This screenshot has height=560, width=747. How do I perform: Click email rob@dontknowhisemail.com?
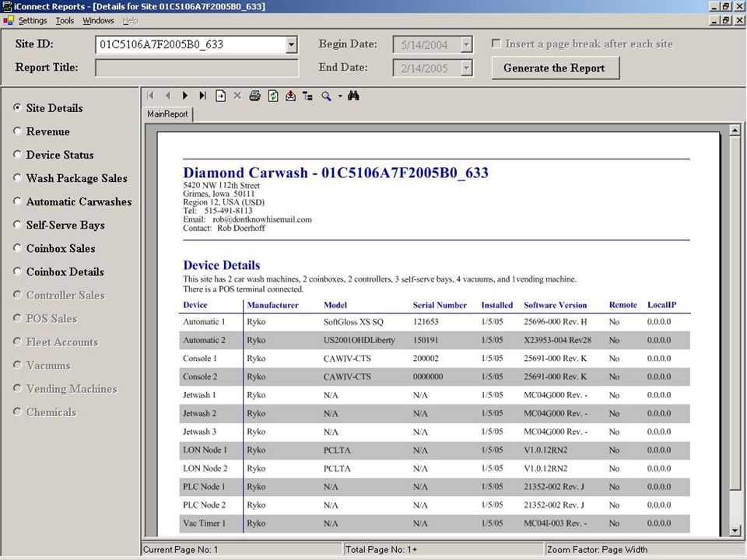point(262,219)
